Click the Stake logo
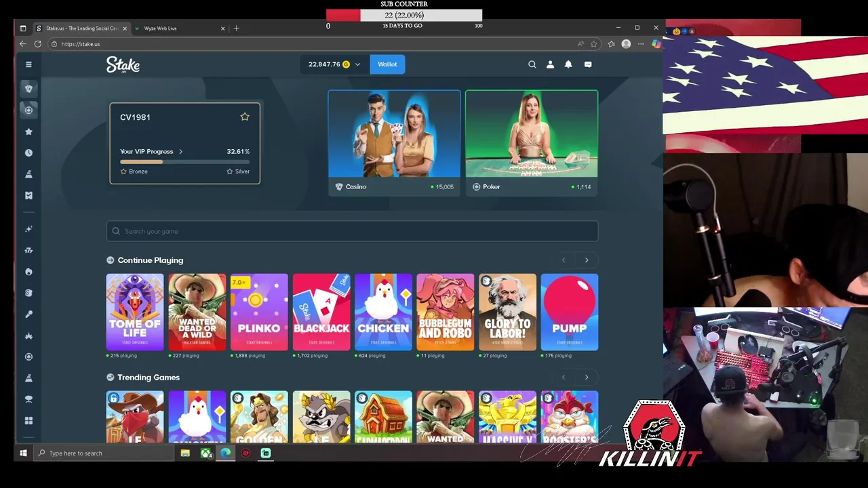 pos(123,64)
